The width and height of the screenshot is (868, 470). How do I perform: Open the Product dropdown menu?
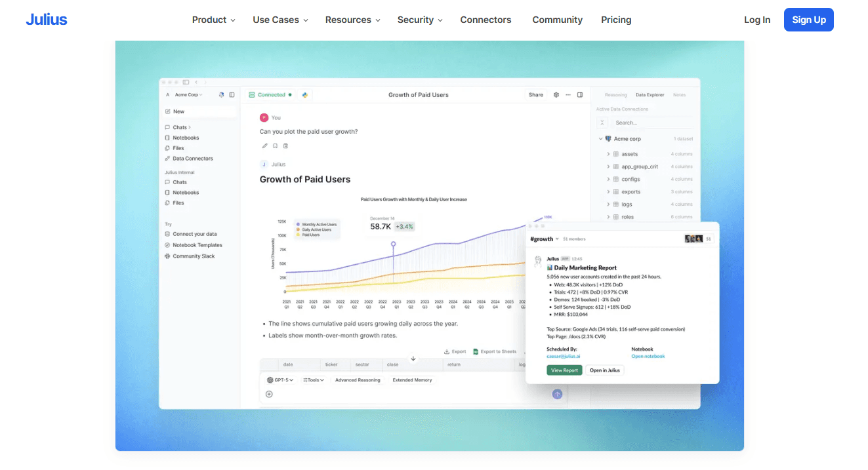click(213, 20)
